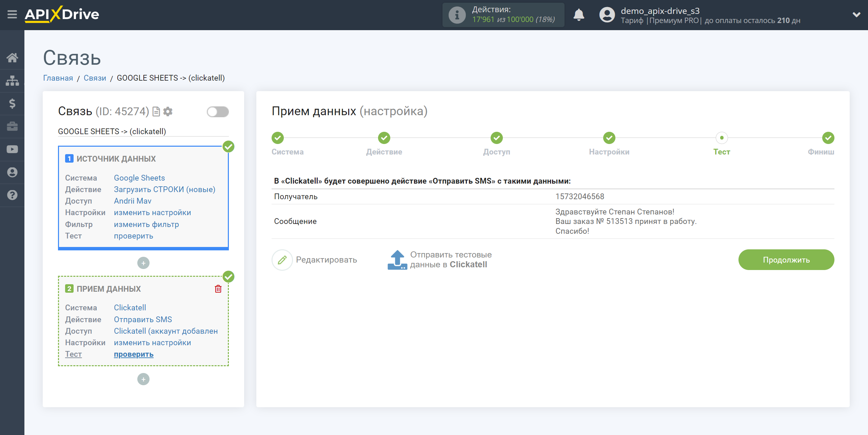Click the underlined Тест label in receiver block
868x435 pixels.
(73, 354)
